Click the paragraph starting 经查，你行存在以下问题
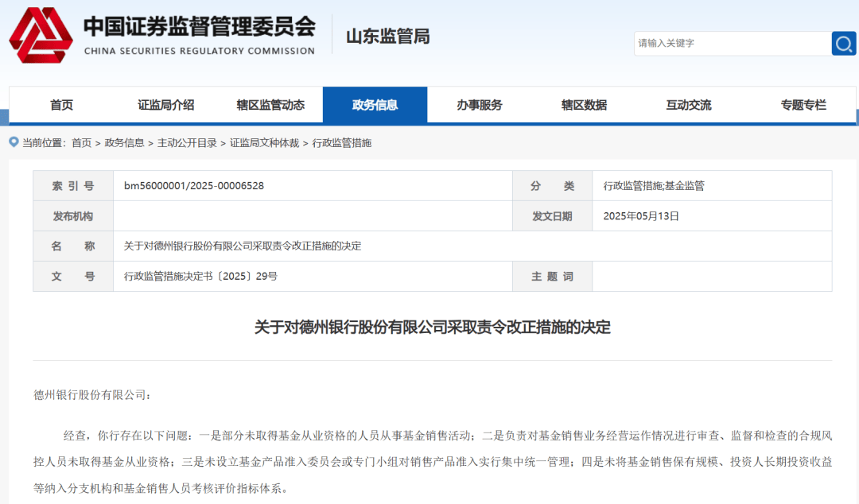The image size is (859, 504). pos(432,462)
